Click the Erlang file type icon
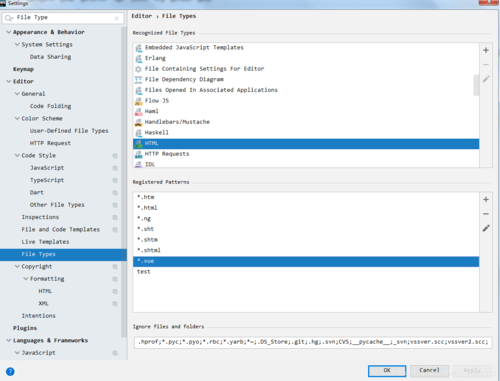 (x=138, y=58)
